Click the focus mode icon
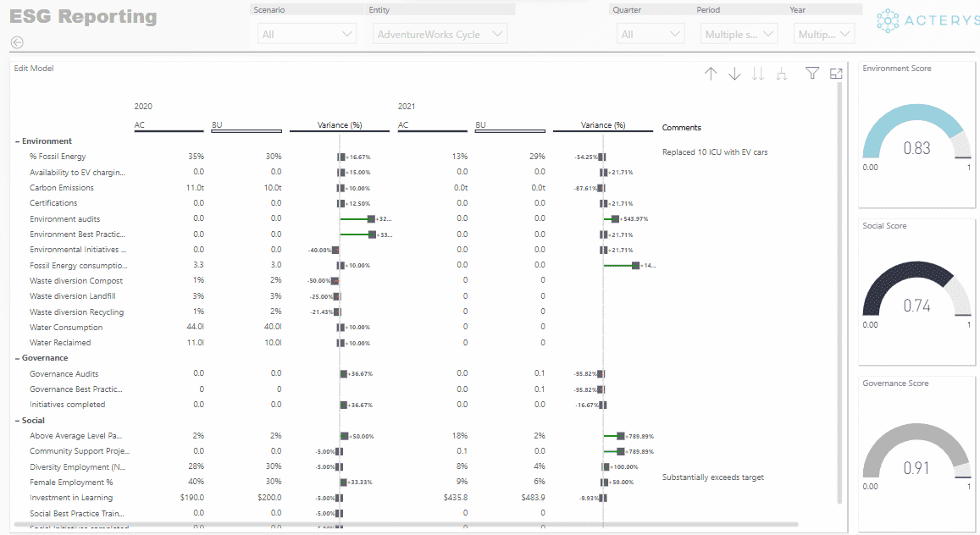The image size is (980, 535). pos(836,73)
